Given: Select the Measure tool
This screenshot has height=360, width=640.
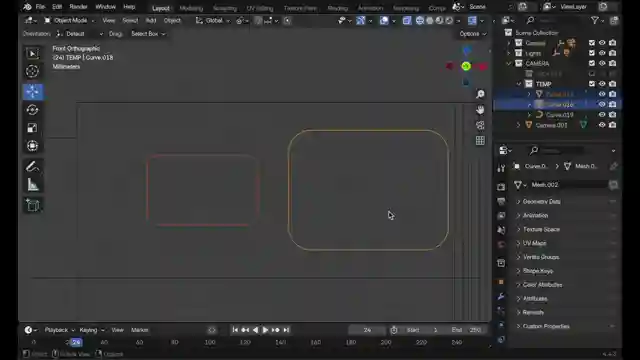Looking at the screenshot, I should 32,185.
